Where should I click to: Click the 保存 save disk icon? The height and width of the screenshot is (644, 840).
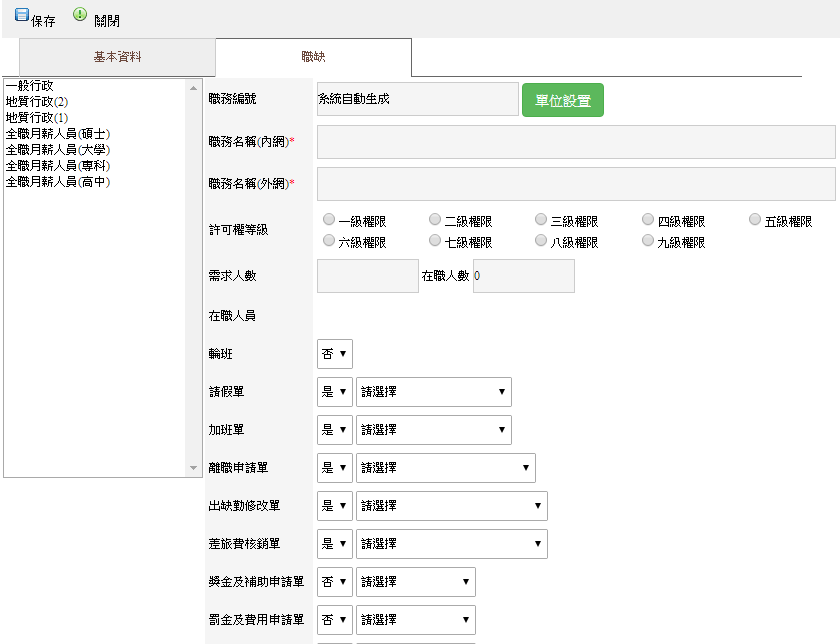(x=22, y=16)
